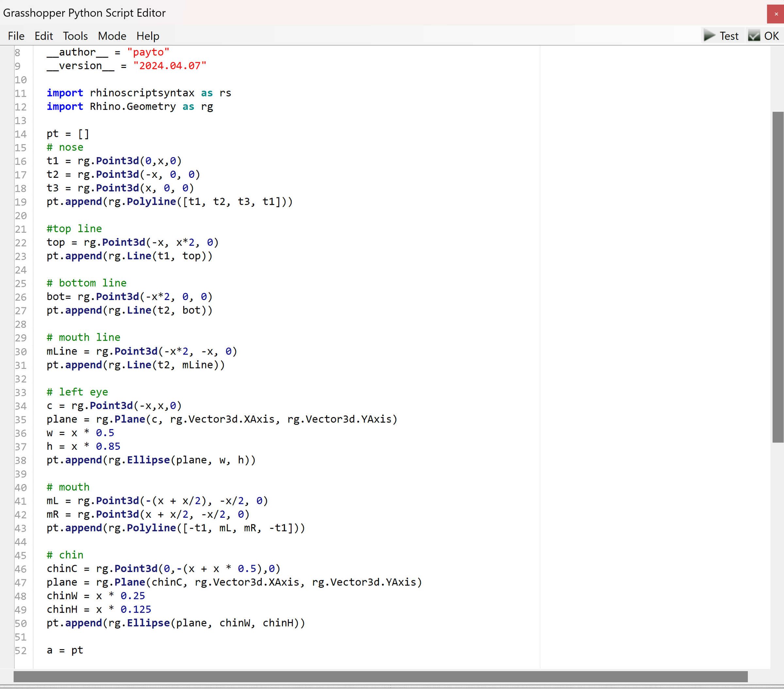Place cursor on 'import rhinoscriptsyntax as rs' line
The image size is (784, 689).
pyautogui.click(x=139, y=93)
